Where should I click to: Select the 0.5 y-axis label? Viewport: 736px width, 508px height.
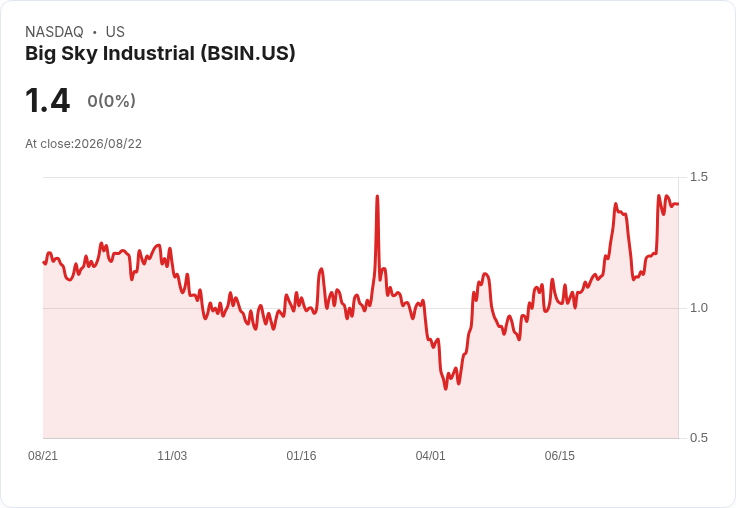[x=698, y=438]
